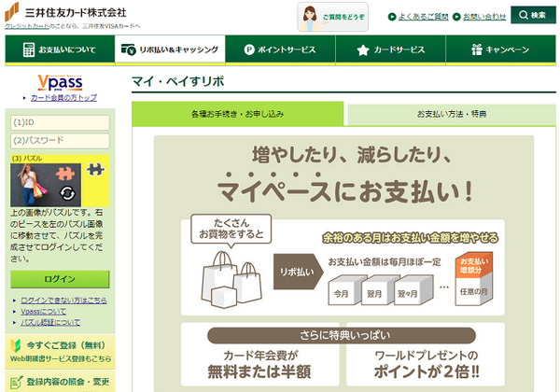Screen dimensions: 560x392
Task: Open the カード会員の方トップ link
Action: [x=63, y=97]
